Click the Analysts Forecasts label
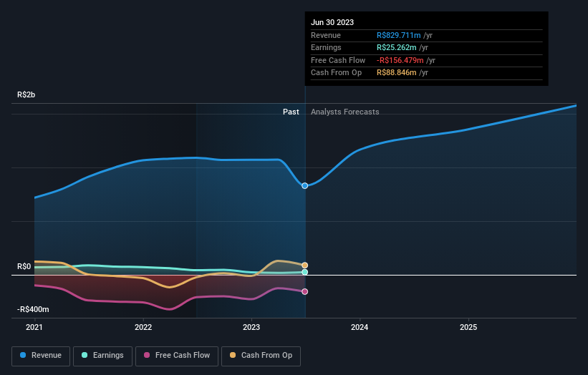Image resolution: width=588 pixels, height=375 pixels. [x=345, y=112]
